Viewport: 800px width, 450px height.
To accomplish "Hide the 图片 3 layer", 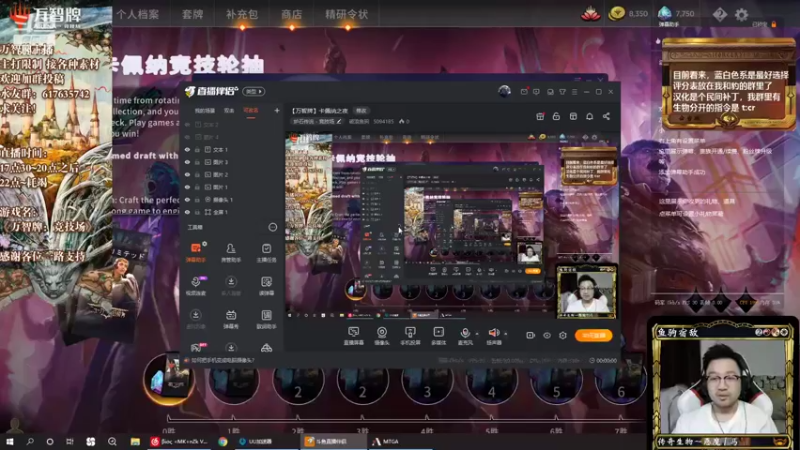I will [x=187, y=162].
